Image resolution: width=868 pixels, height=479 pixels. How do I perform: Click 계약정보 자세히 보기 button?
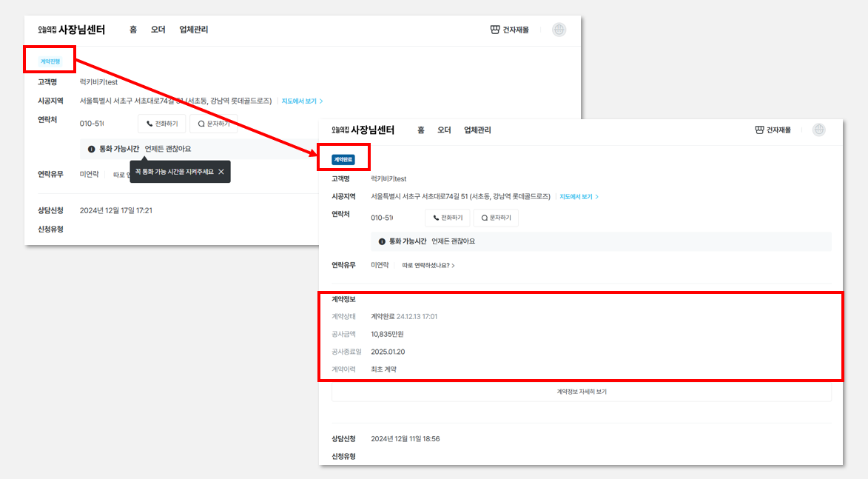[582, 392]
